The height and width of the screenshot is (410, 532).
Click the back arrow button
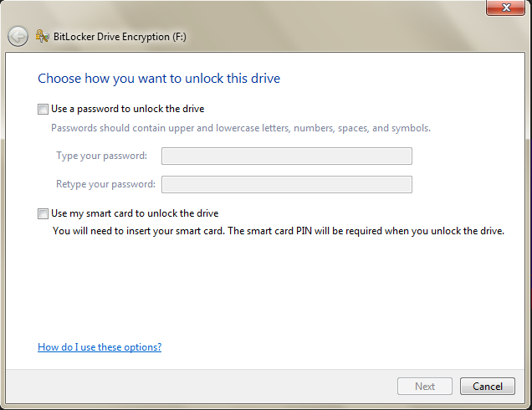click(18, 36)
